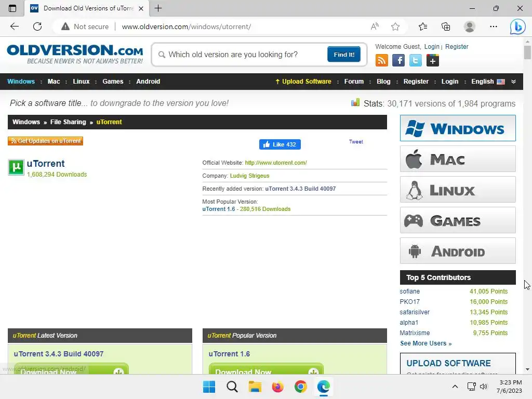532x399 pixels.
Task: Click the browser address bar URL
Action: pyautogui.click(x=187, y=26)
